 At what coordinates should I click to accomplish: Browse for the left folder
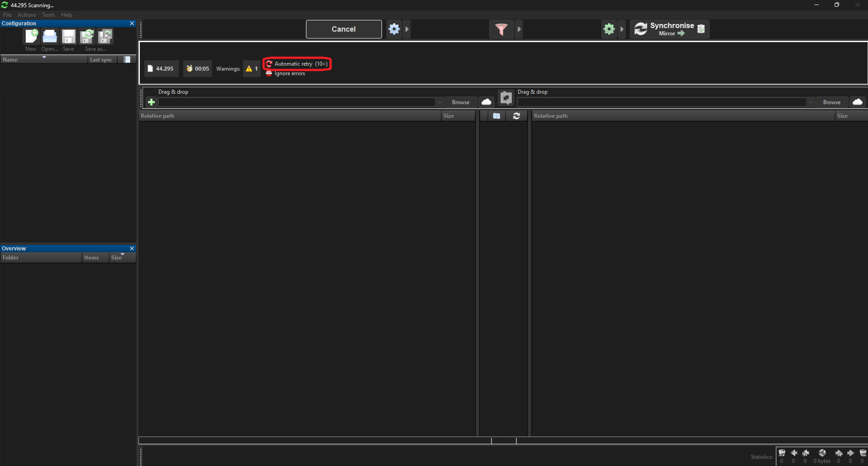pyautogui.click(x=461, y=102)
